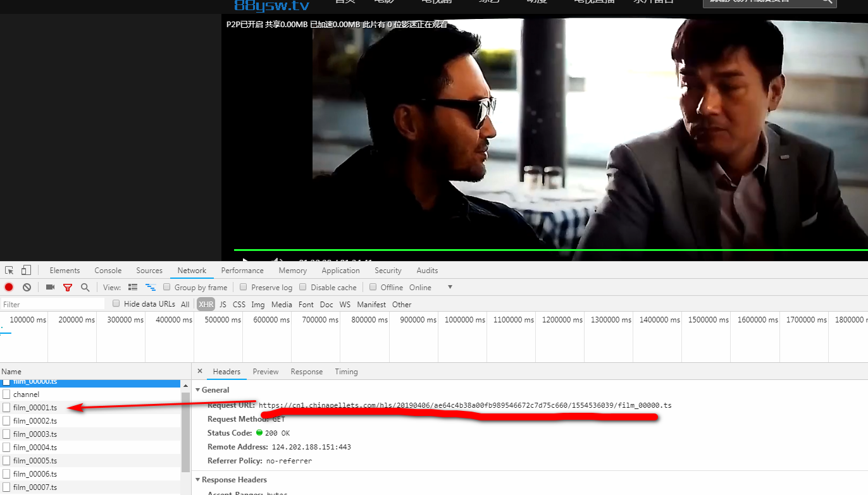
Task: Filter requests by WS
Action: coord(345,304)
